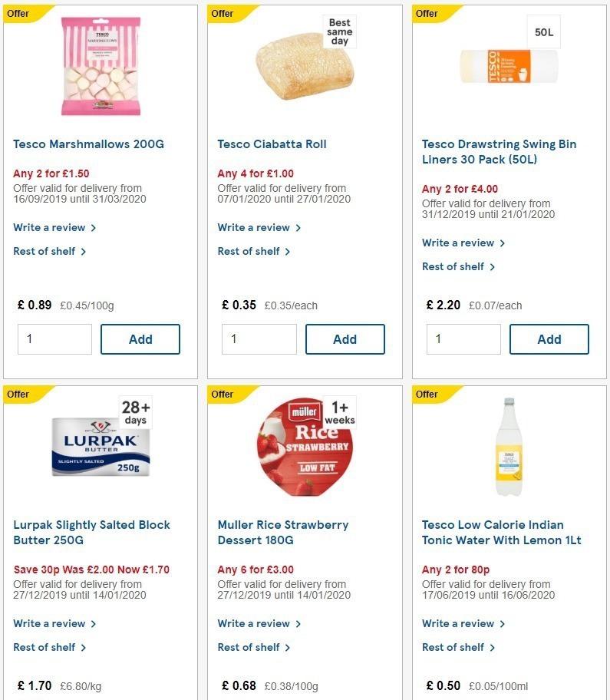Add Tesco Ciabatta Roll to basket
Viewport: 610px width, 700px height.
(345, 338)
